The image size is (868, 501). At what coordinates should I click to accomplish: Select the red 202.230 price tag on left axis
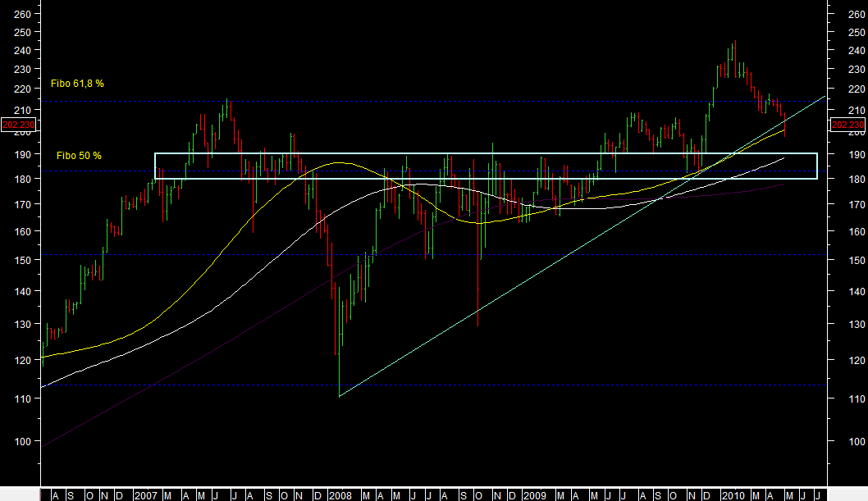coord(19,125)
